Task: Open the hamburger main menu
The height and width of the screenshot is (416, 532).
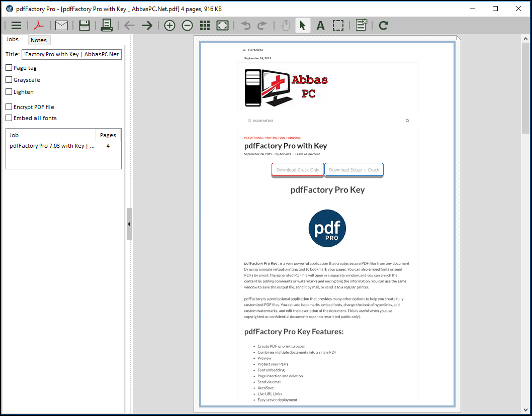Action: [16, 26]
